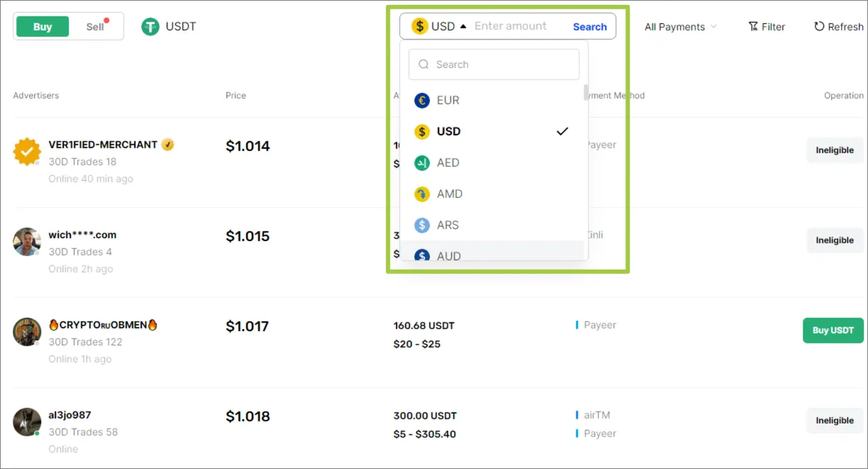Select the AUD currency icon

click(422, 255)
